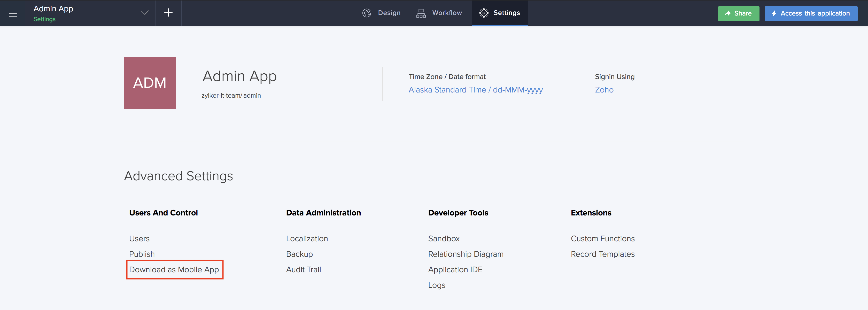Open the hamburger menu icon
Image resolution: width=868 pixels, height=310 pixels.
pyautogui.click(x=13, y=13)
